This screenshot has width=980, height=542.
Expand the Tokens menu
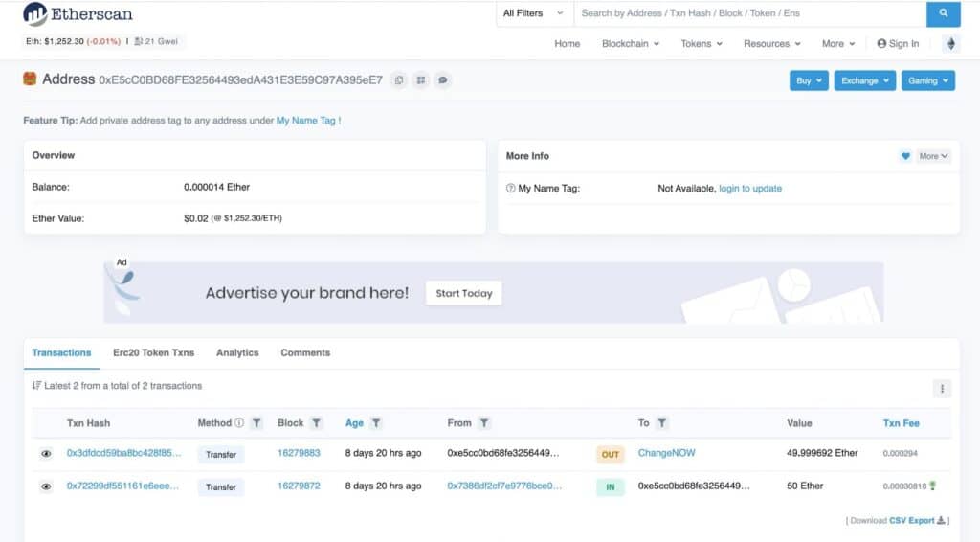(x=702, y=44)
